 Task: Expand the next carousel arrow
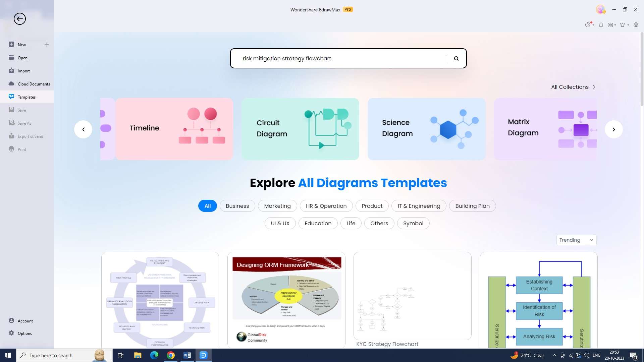(613, 129)
